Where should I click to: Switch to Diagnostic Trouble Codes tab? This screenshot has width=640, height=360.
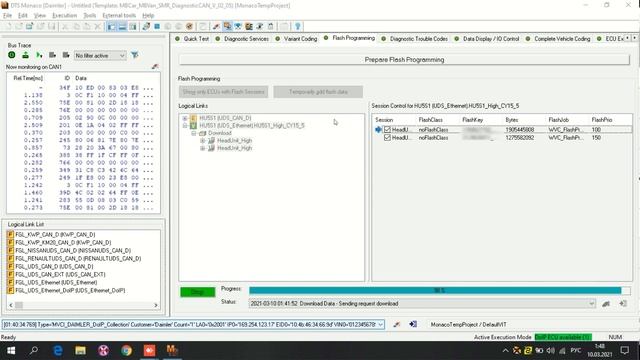415,39
